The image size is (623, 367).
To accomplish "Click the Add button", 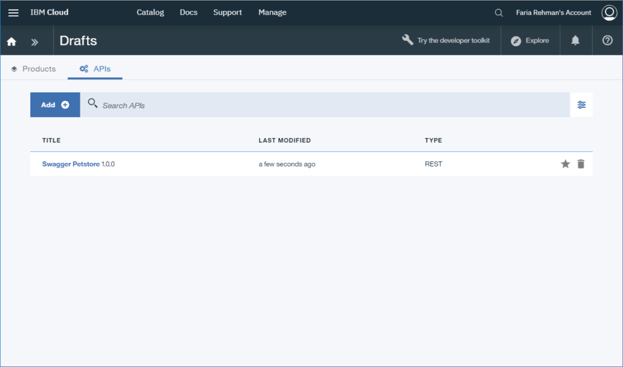I will (55, 105).
